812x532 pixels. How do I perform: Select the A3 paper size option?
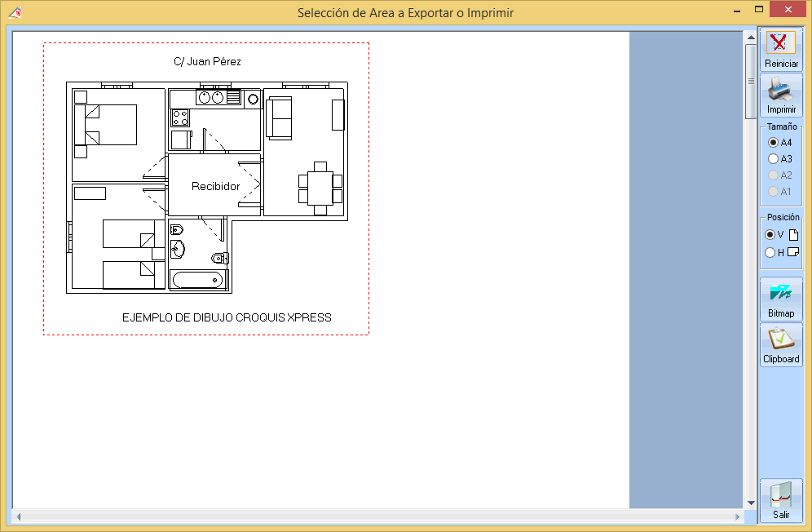coord(773,159)
